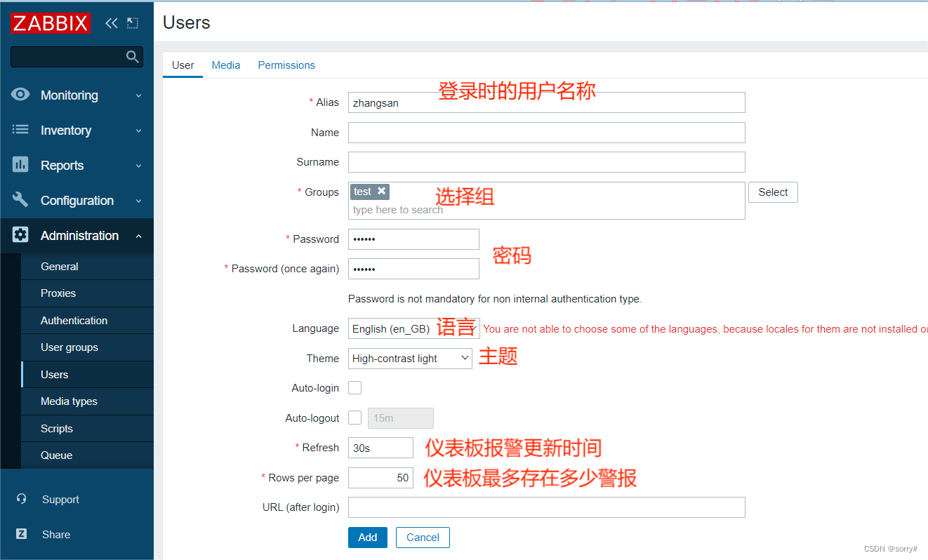This screenshot has height=560, width=928.
Task: Open the Language dropdown
Action: (414, 328)
